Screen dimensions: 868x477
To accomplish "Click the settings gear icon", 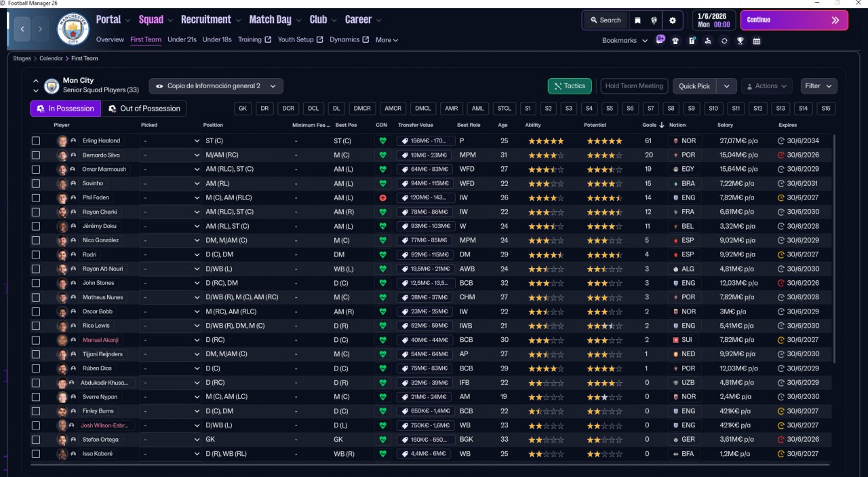I will pyautogui.click(x=672, y=20).
